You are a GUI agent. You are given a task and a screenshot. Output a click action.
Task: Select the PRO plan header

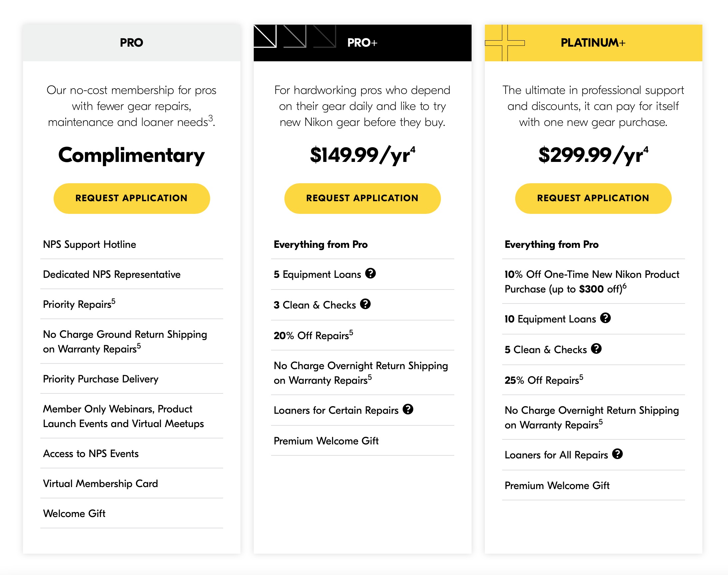[132, 43]
